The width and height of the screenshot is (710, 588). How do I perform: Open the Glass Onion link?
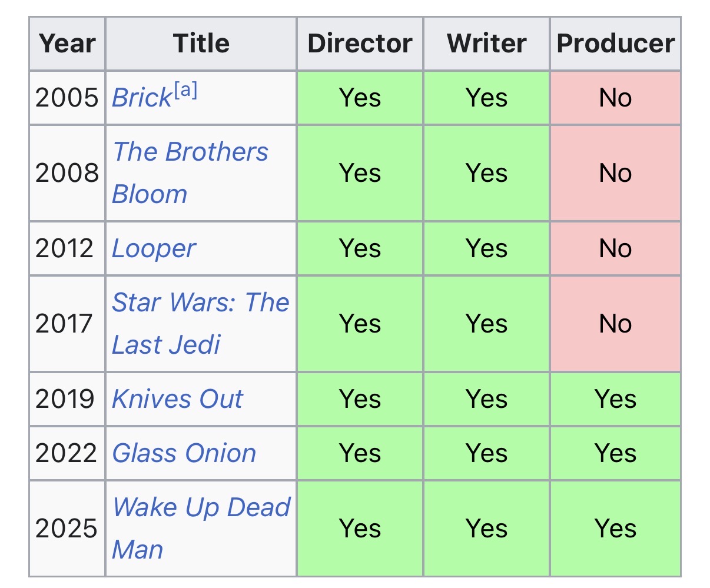[184, 453]
